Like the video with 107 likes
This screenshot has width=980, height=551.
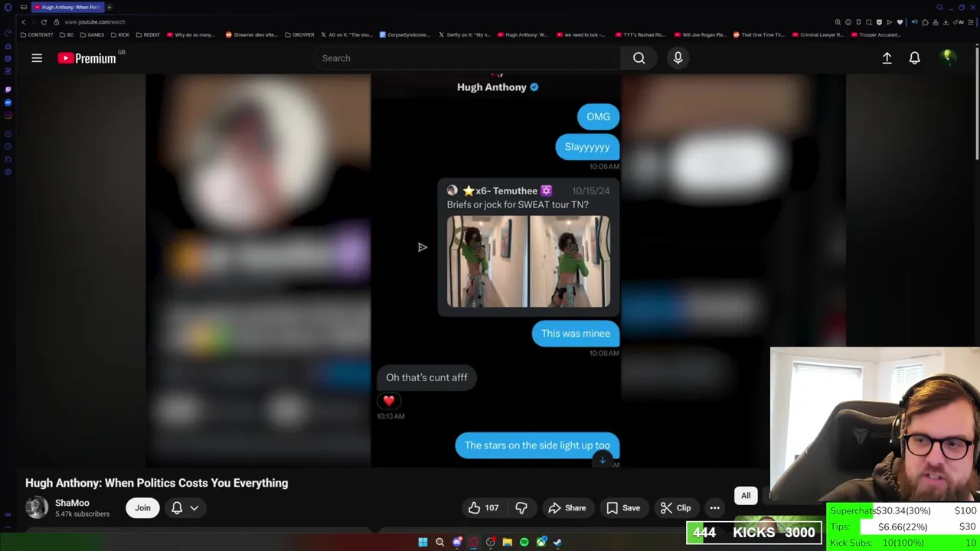[483, 508]
